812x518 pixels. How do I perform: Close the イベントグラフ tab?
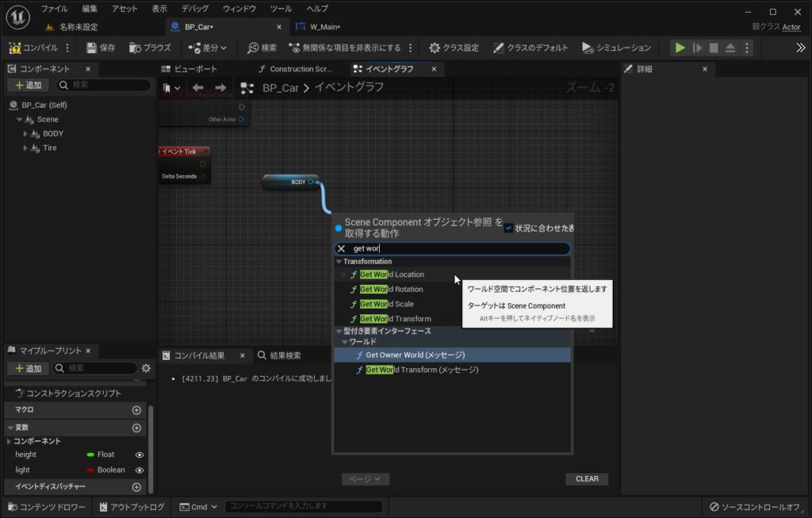[434, 69]
